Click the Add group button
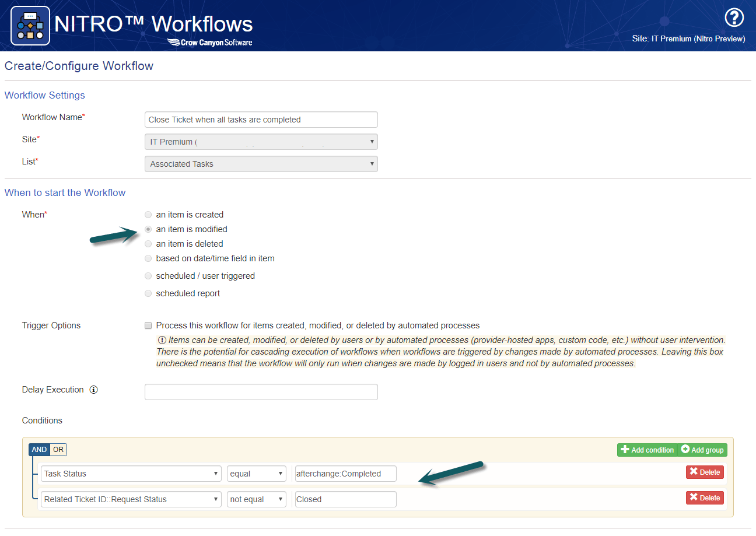The height and width of the screenshot is (536, 756). (x=702, y=450)
